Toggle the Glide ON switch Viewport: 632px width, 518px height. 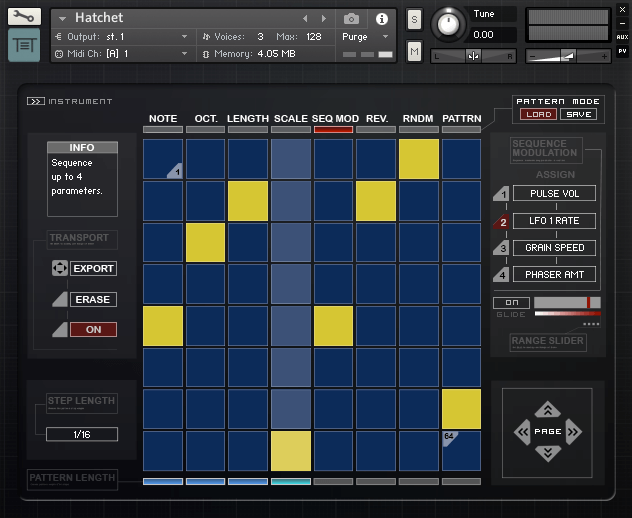tap(511, 302)
